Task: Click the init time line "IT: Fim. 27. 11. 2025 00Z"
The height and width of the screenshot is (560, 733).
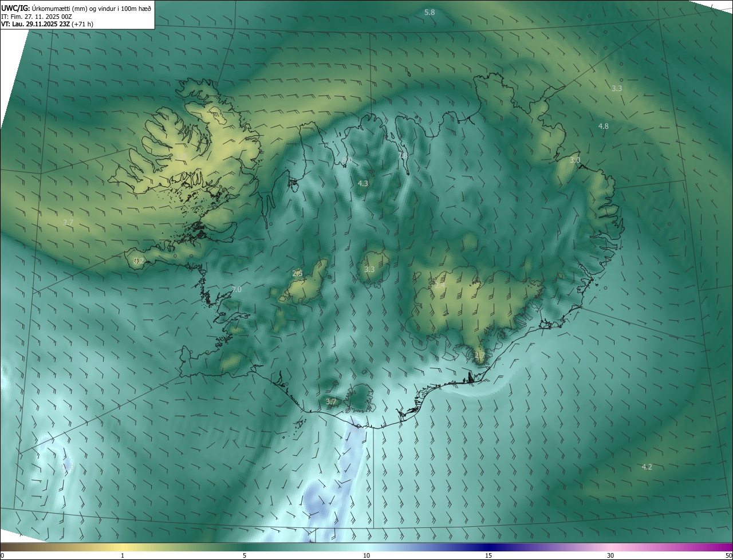Action: [36, 16]
